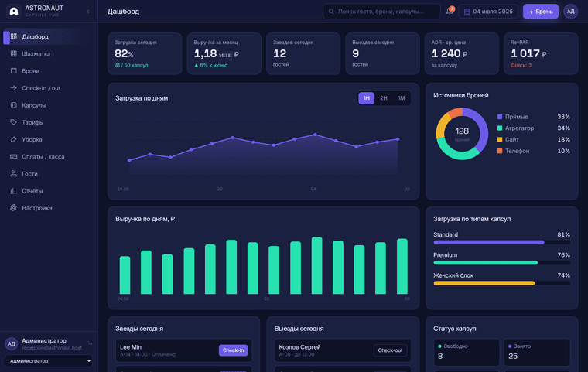Switch chart range to 2Н
The width and height of the screenshot is (588, 372).
coord(384,98)
